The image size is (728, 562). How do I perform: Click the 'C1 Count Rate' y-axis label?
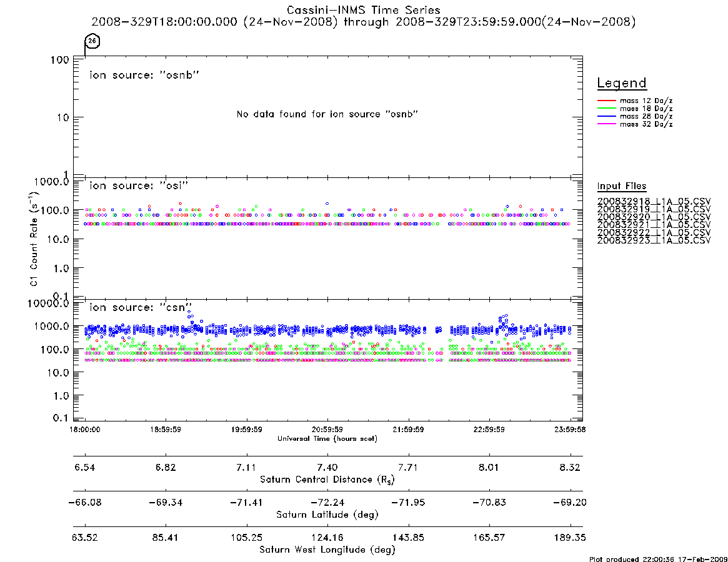point(34,239)
